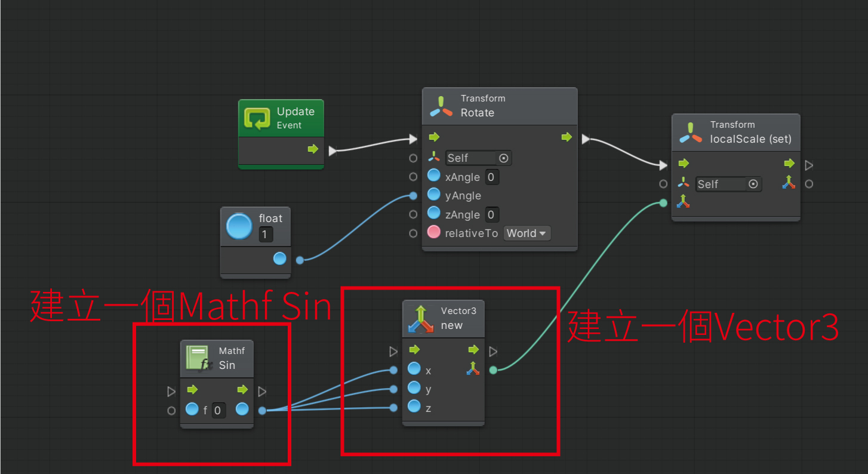Image resolution: width=868 pixels, height=474 pixels.
Task: Click the f input field in Sin node
Action: [x=218, y=410]
